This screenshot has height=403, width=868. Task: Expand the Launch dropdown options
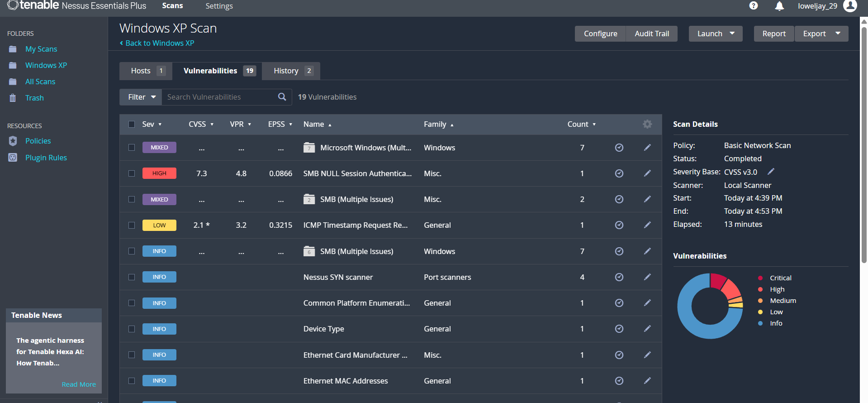(732, 34)
